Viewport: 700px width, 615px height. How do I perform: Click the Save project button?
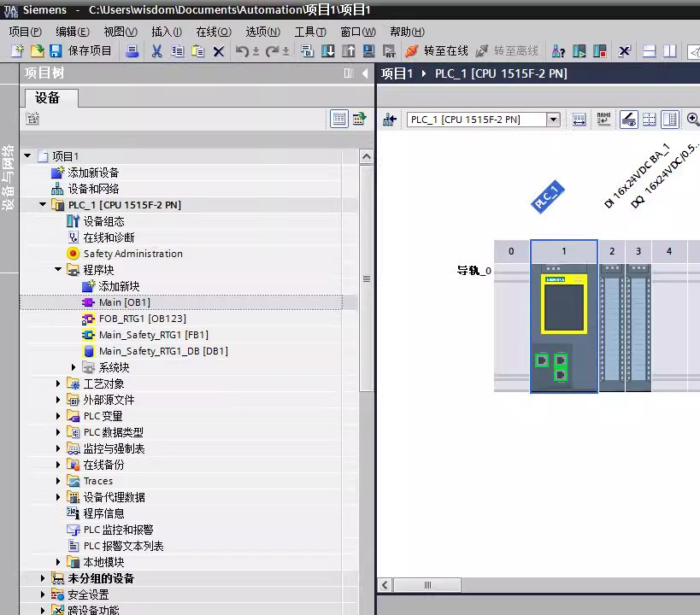pyautogui.click(x=81, y=51)
